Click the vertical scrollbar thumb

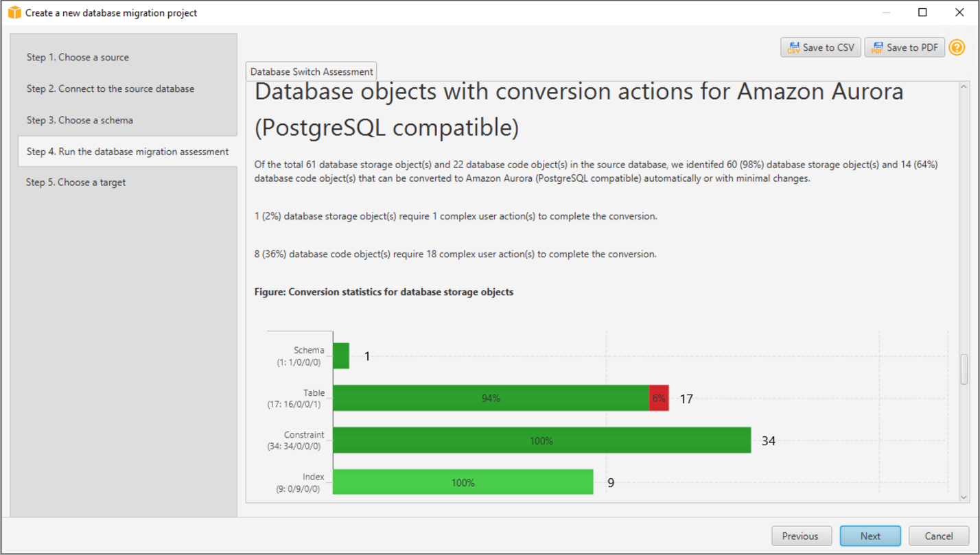[964, 369]
